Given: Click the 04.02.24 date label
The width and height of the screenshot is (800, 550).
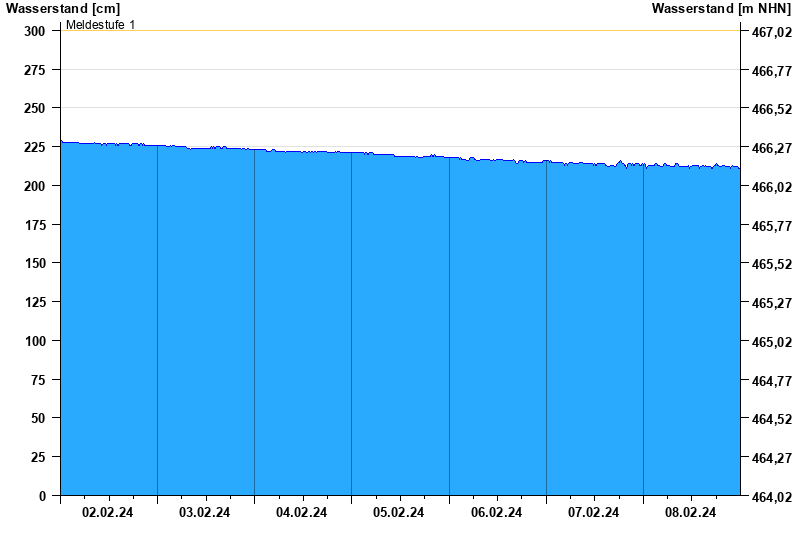Looking at the screenshot, I should click(302, 513).
